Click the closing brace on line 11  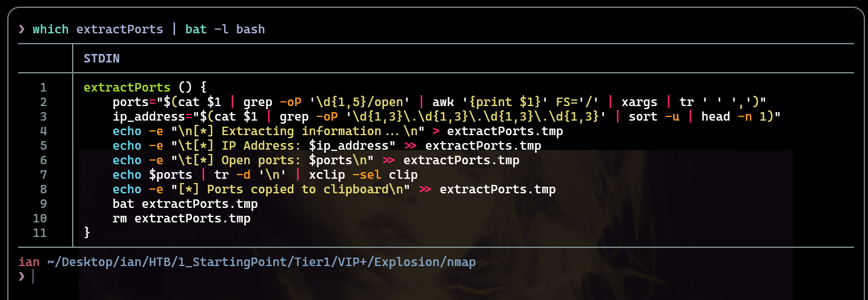click(x=87, y=232)
